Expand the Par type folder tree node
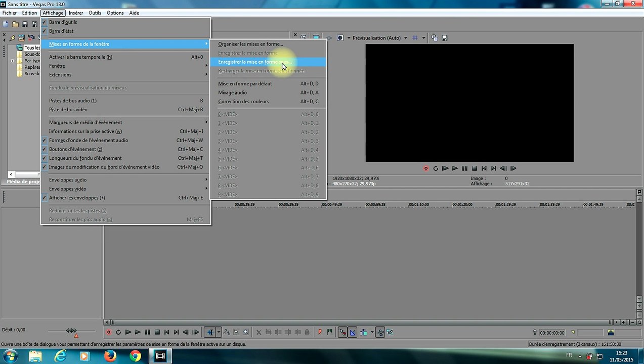The image size is (644, 364). coord(12,61)
